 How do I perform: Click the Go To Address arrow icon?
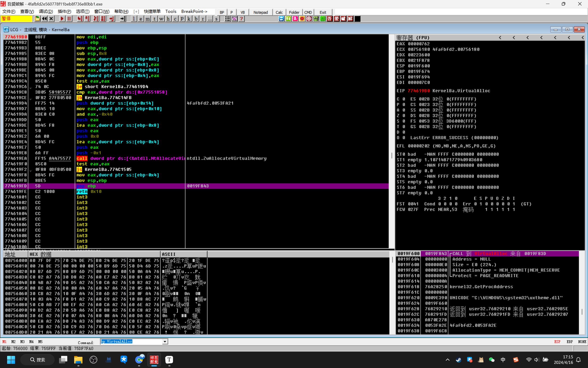point(123,19)
